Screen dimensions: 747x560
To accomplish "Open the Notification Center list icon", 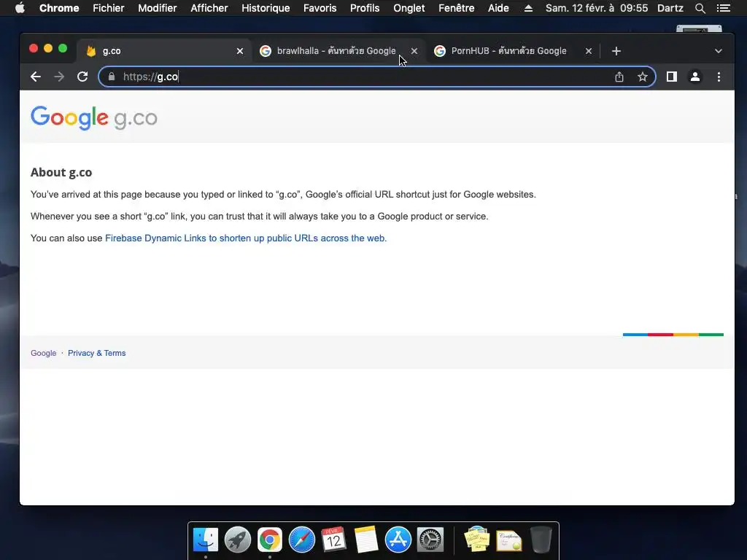I will click(x=723, y=8).
